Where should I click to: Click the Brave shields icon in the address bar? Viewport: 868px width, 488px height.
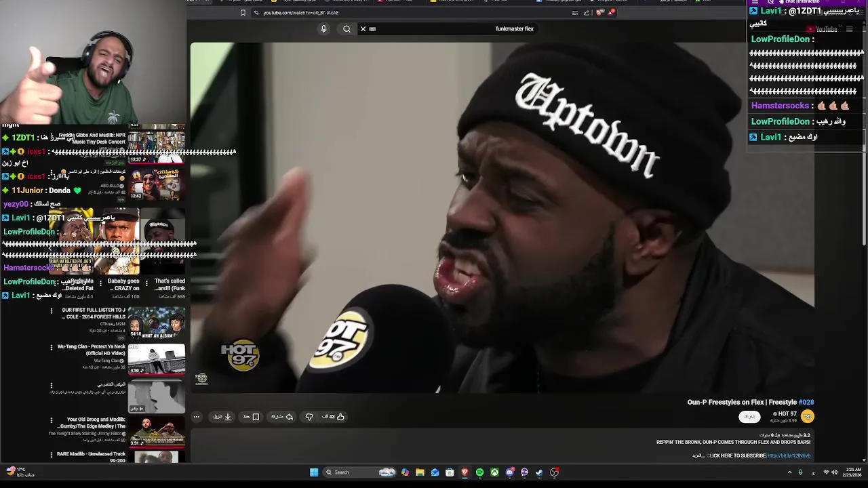[599, 13]
